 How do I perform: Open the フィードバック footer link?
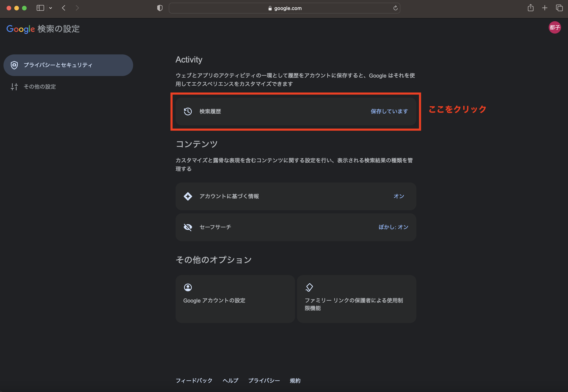click(x=194, y=381)
